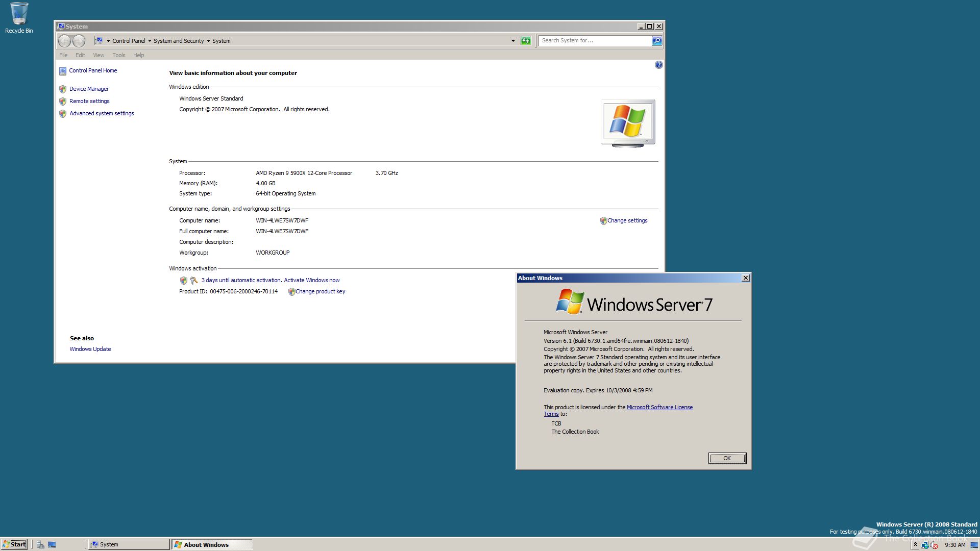This screenshot has height=551, width=980.
Task: Open Advanced system settings link
Action: tap(102, 113)
